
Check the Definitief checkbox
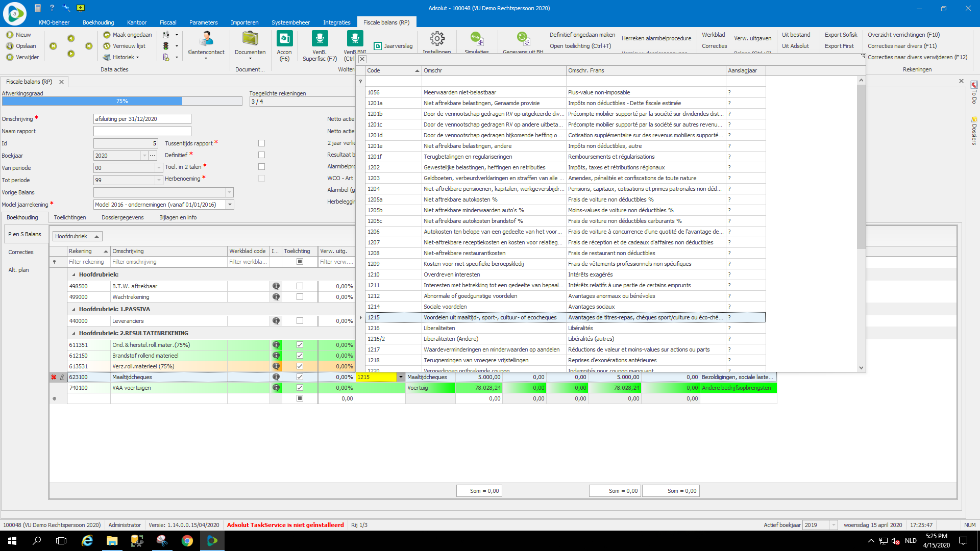pos(261,155)
